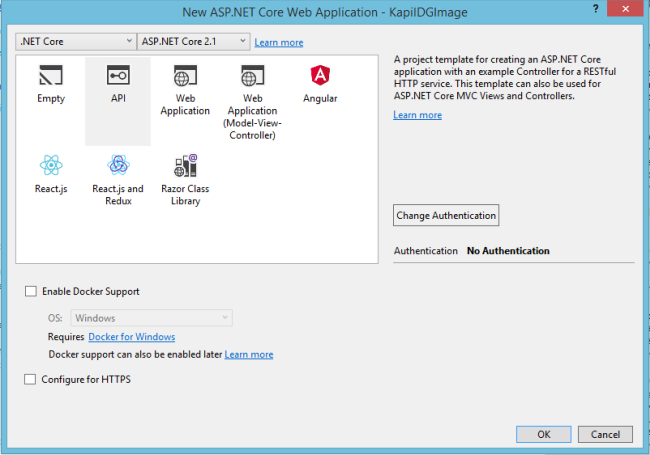
Task: Tick the Configure for HTTPS checkbox
Action: pyautogui.click(x=30, y=379)
